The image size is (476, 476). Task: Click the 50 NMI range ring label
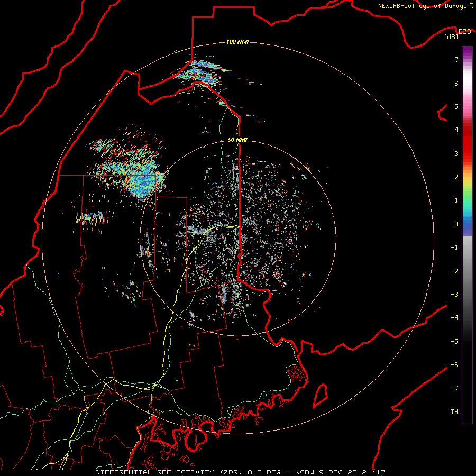pyautogui.click(x=237, y=140)
